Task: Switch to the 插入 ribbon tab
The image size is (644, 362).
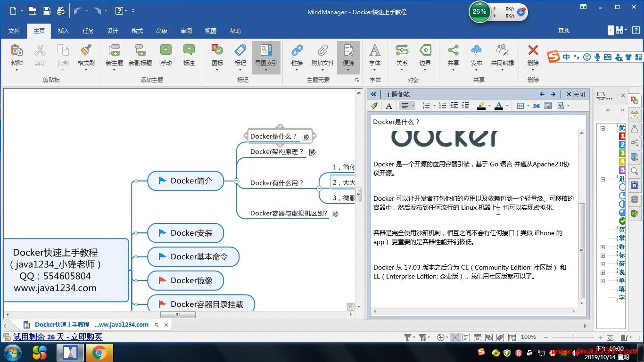Action: [63, 31]
